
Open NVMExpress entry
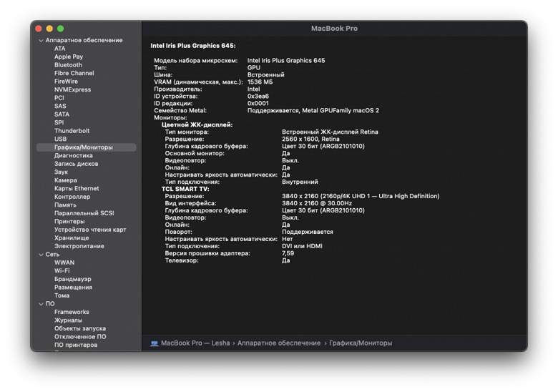tap(72, 89)
